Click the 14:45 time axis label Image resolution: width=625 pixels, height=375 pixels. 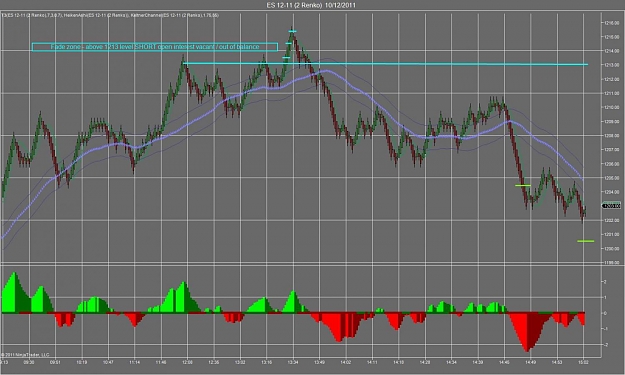pos(504,362)
